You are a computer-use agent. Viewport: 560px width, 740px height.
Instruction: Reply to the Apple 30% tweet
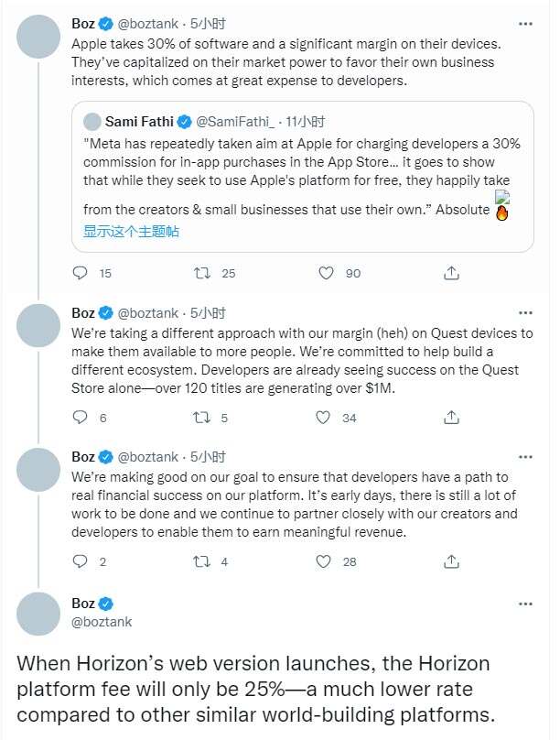pyautogui.click(x=80, y=273)
